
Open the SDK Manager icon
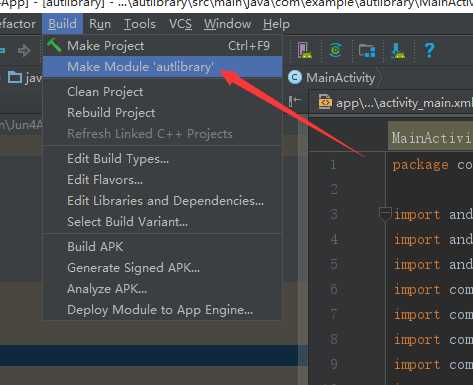398,51
